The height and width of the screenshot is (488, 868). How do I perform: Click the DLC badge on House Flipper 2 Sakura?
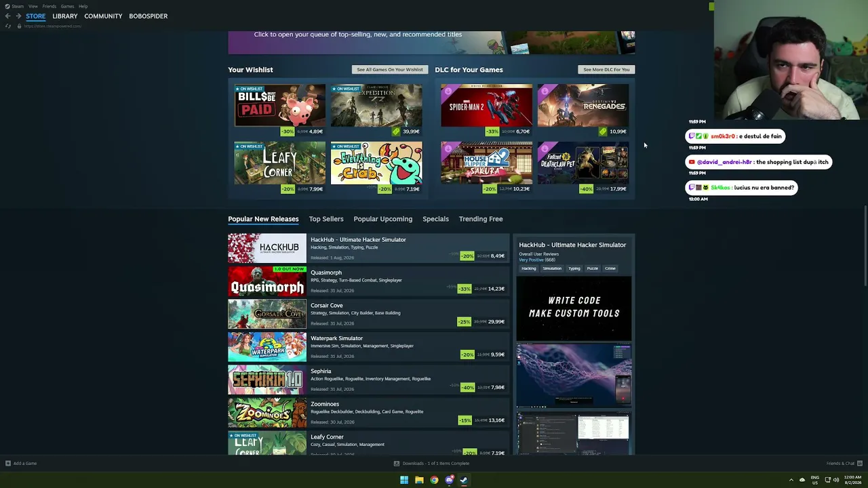pyautogui.click(x=448, y=148)
